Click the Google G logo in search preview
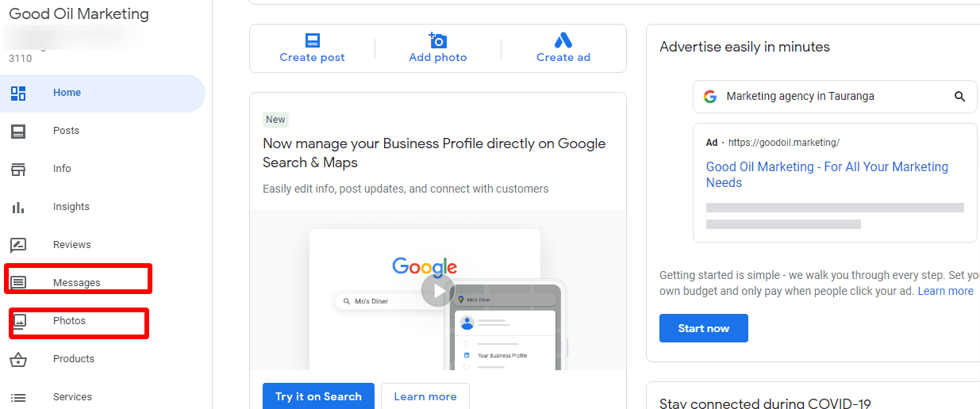The height and width of the screenshot is (409, 980). (x=710, y=97)
